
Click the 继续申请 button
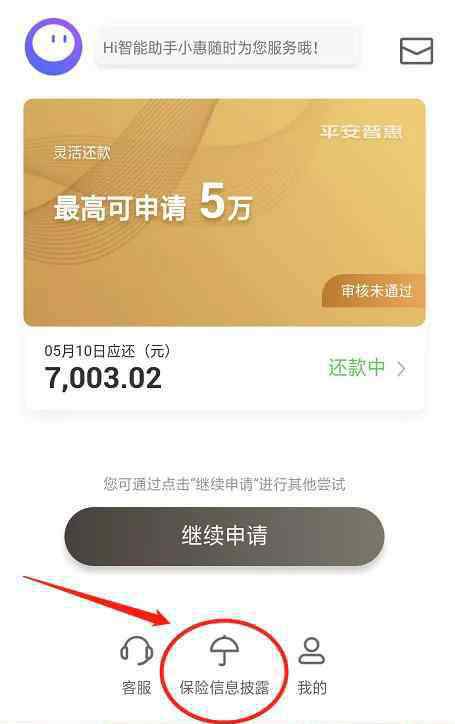(224, 536)
